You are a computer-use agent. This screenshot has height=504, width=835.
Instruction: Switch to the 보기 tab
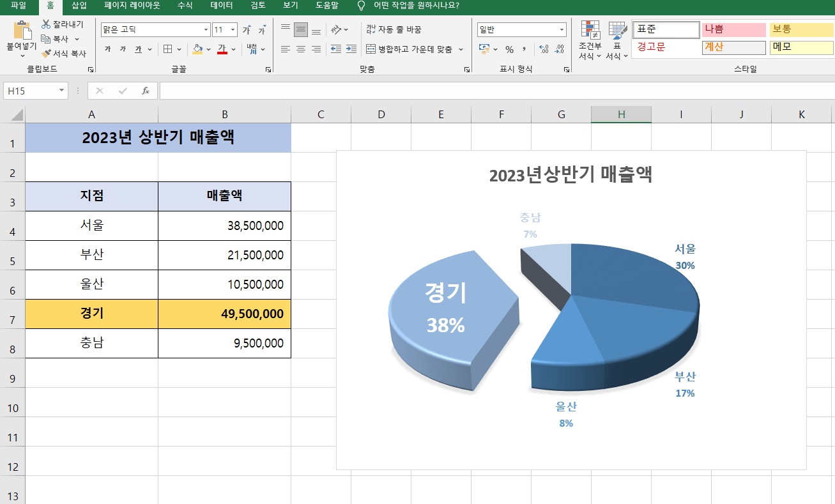pos(291,6)
